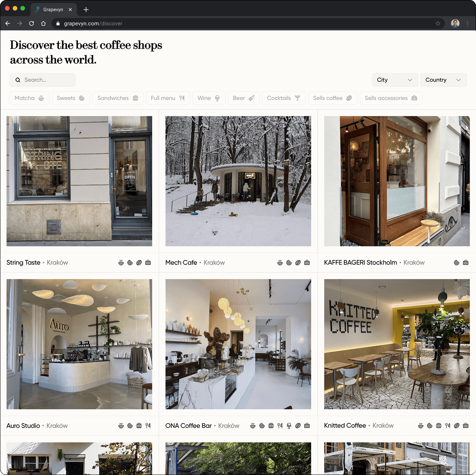Open the Country dropdown filter

coord(443,80)
